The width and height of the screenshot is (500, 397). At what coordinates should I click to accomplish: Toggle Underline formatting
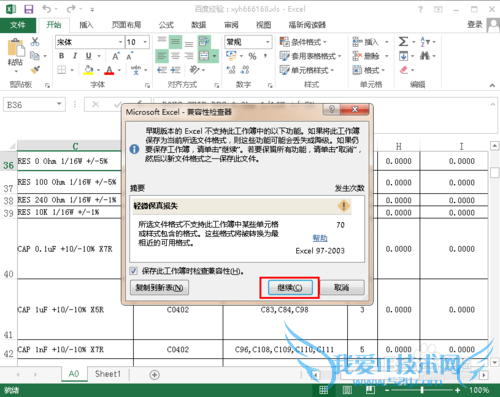tap(88, 56)
